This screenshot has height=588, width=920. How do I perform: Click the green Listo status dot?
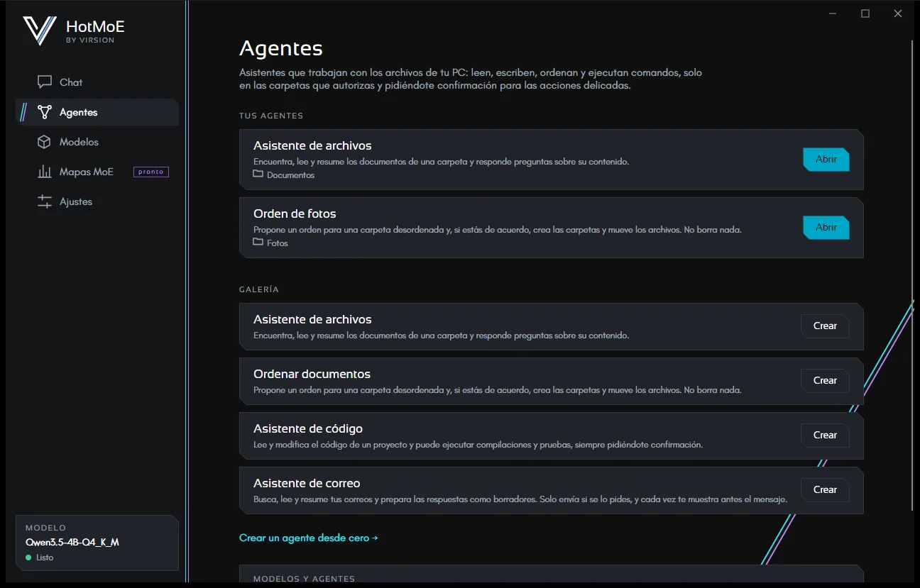[x=28, y=558]
